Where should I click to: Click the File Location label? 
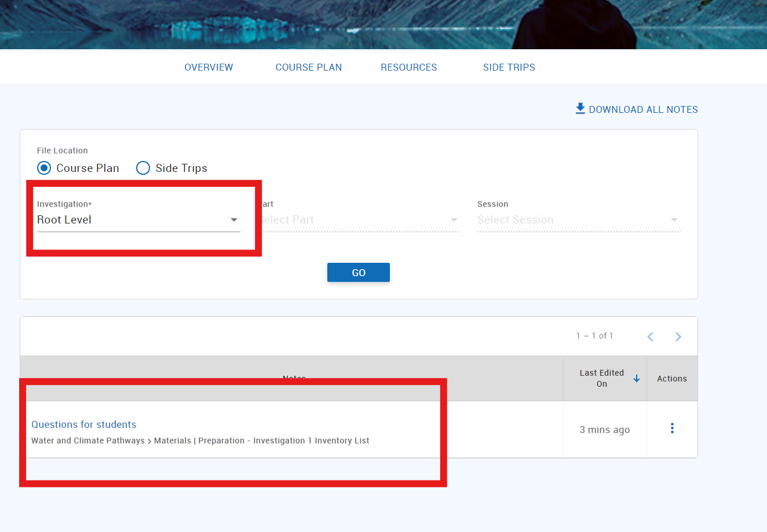(x=63, y=151)
